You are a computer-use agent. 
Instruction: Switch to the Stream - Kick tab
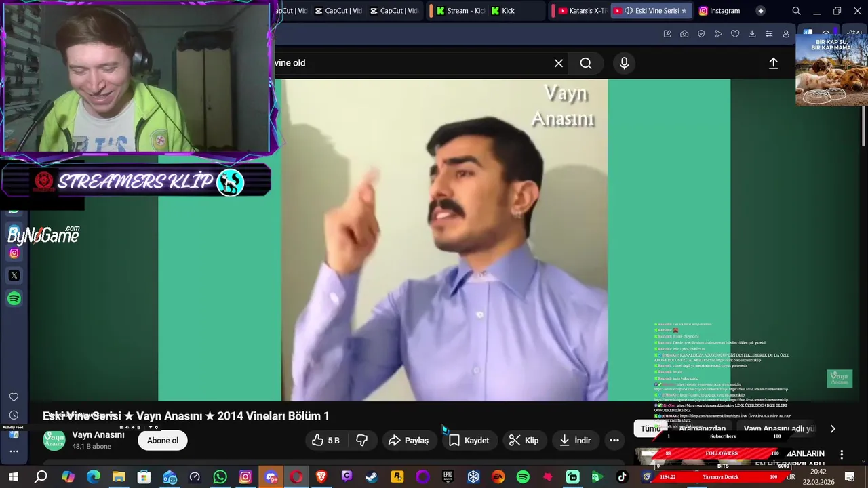(x=460, y=11)
